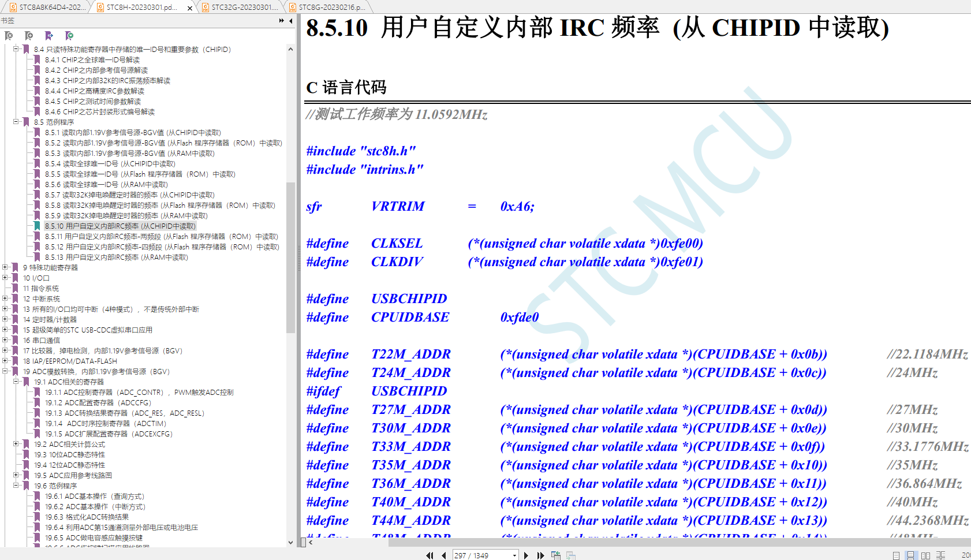
Task: Expand the 9 特殊功能寄存器 bookmark
Action: pos(5,268)
